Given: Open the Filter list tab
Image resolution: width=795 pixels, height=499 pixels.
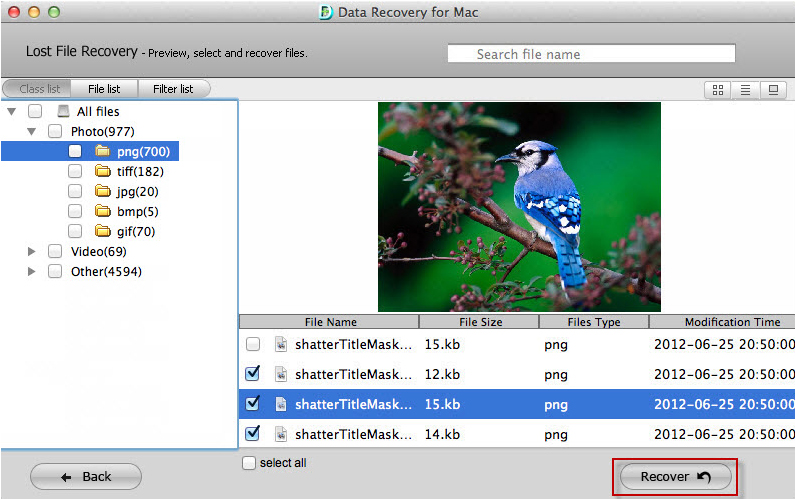Looking at the screenshot, I should point(173,89).
